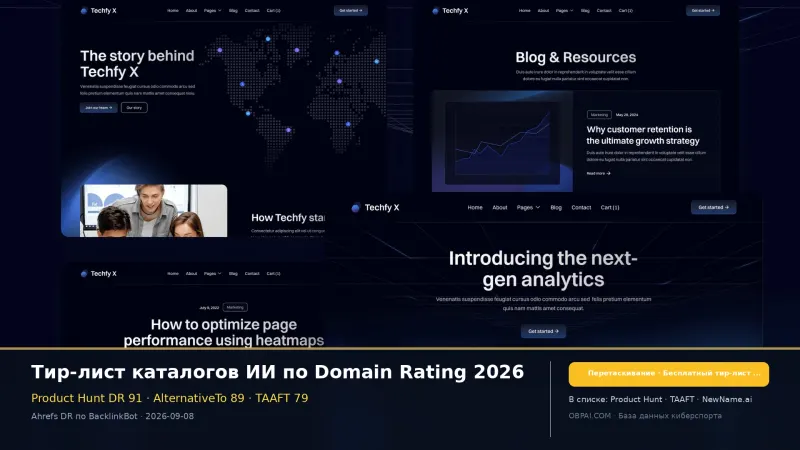Click the Get started button in the center mockup header

tap(713, 207)
